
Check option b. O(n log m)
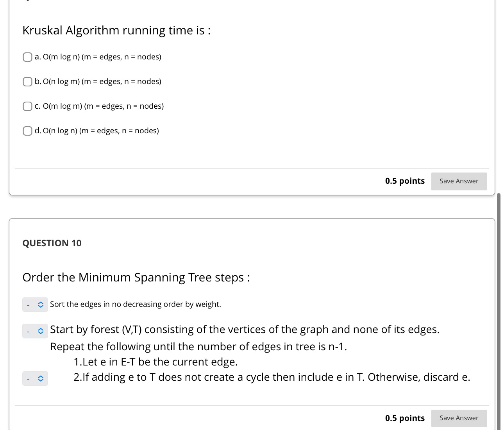tap(27, 82)
